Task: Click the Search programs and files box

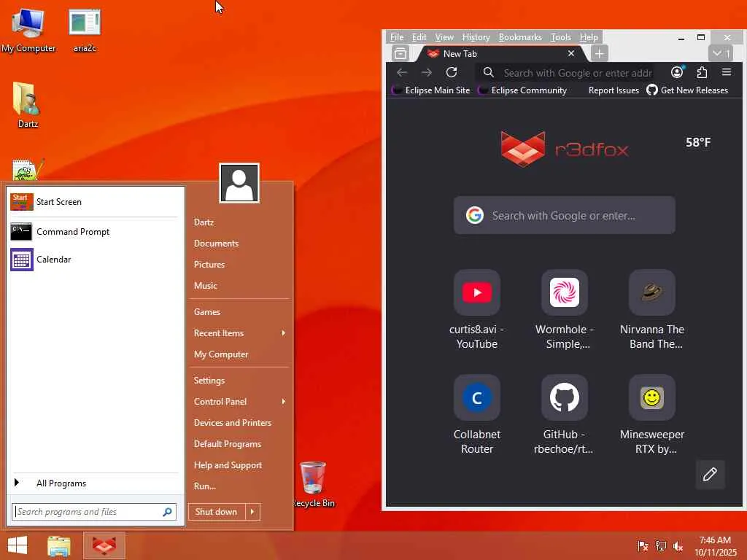Action: pos(94,512)
